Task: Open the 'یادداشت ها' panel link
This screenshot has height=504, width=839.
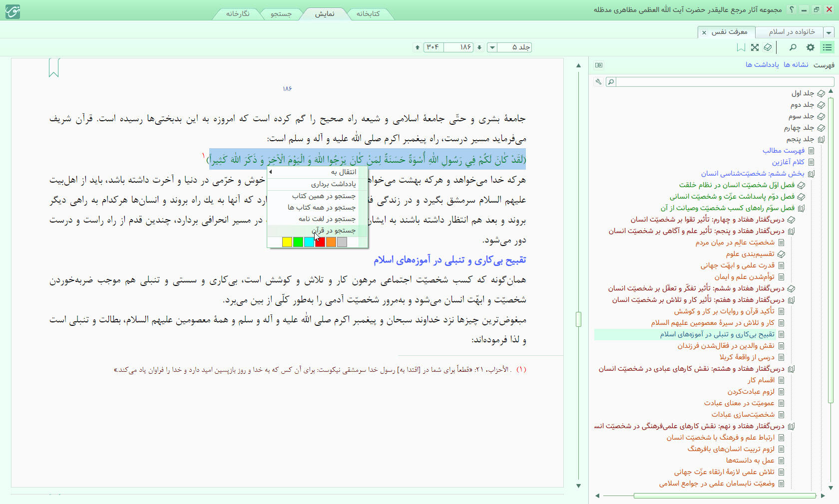Action: pyautogui.click(x=762, y=65)
